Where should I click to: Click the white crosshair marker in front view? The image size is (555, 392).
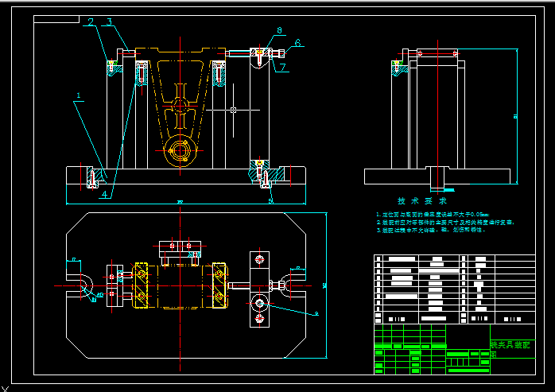[x=233, y=111]
